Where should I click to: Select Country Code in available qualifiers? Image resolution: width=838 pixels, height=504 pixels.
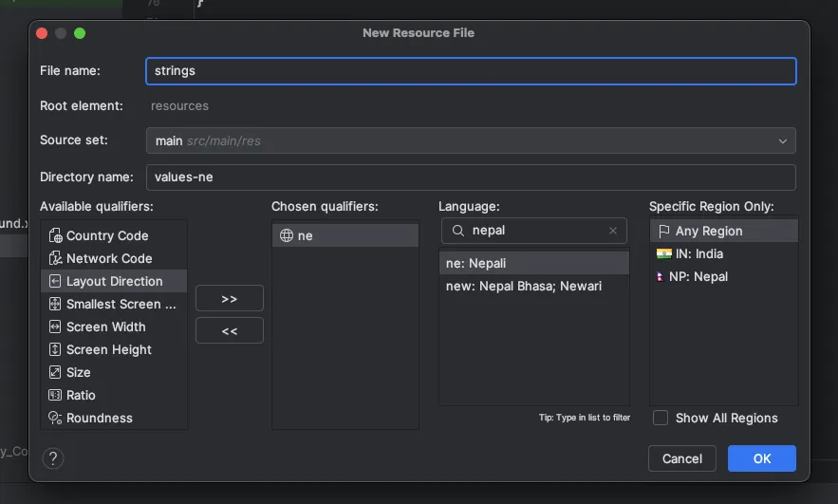[114, 235]
